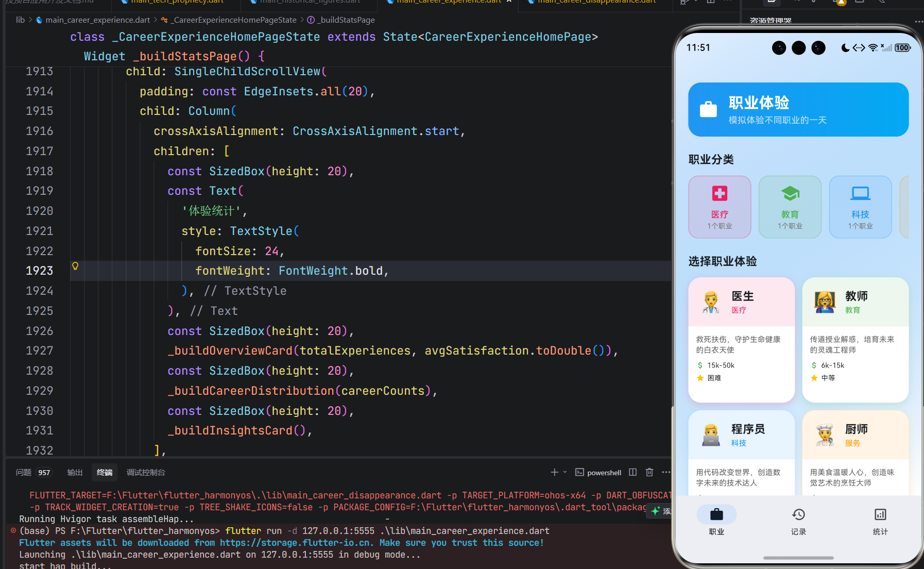Switch to the 输出 output tab
This screenshot has width=924, height=569.
75,472
